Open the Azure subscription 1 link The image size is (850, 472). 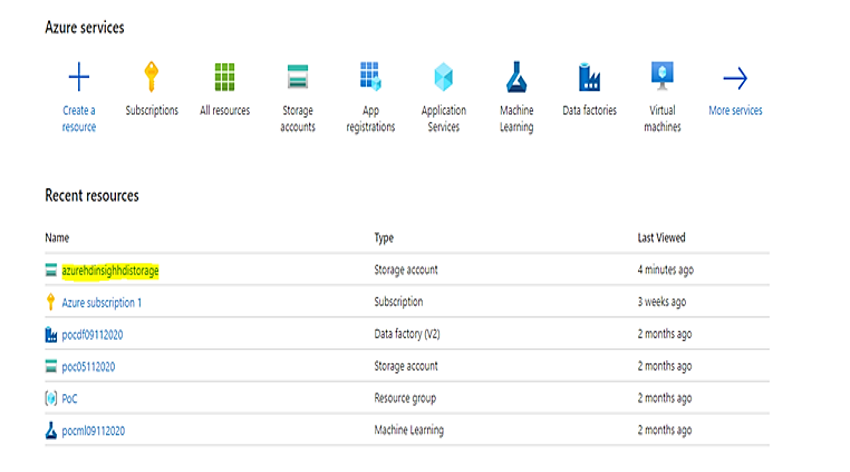(x=101, y=302)
